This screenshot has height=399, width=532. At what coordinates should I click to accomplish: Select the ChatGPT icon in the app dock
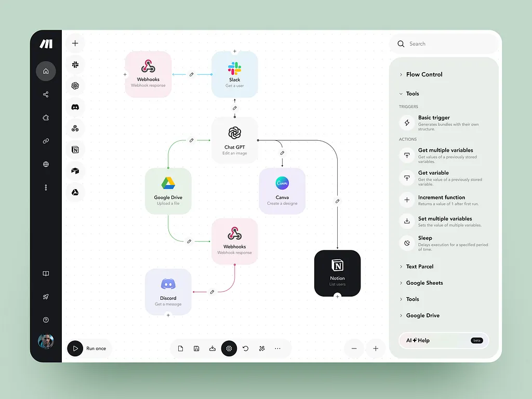point(75,86)
